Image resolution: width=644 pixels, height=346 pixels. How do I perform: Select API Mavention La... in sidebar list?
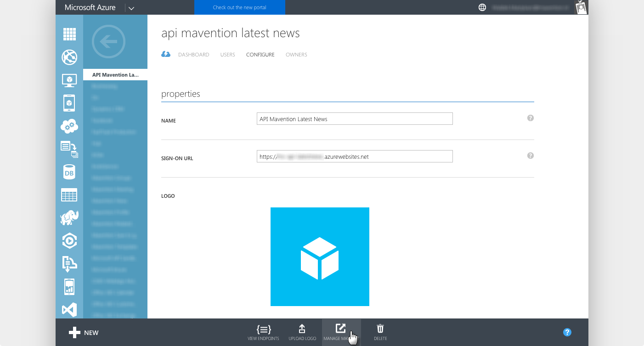tap(115, 75)
